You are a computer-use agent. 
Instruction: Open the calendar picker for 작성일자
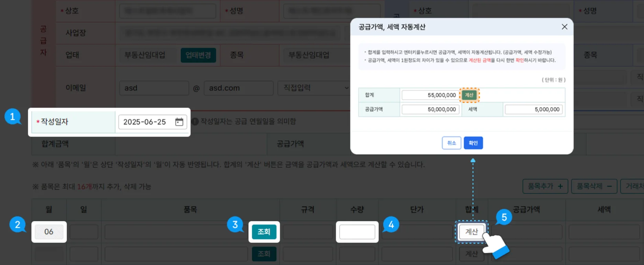point(179,122)
